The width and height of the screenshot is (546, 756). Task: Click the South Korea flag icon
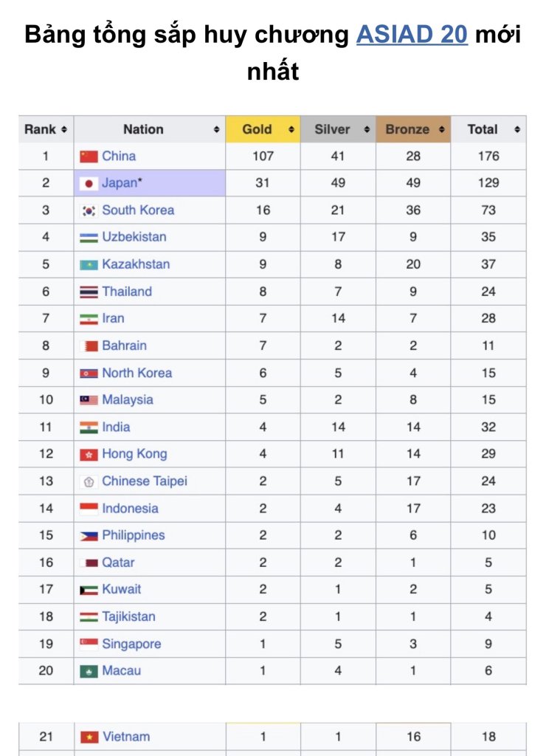(x=89, y=210)
